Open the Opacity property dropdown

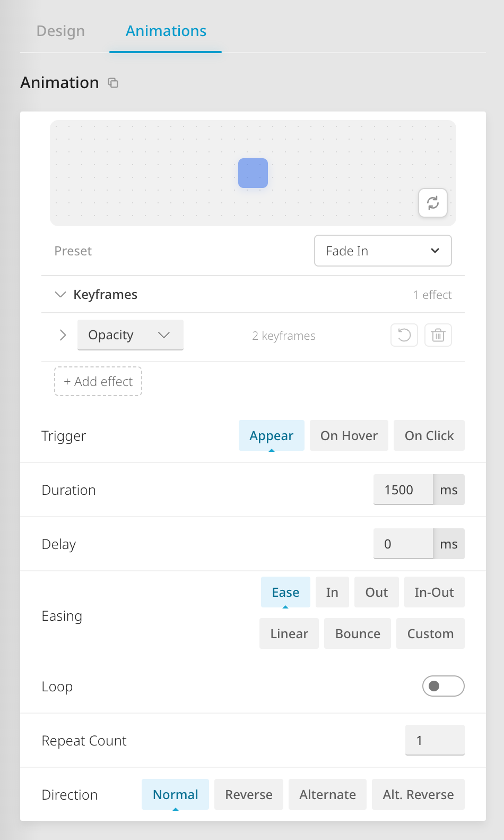click(x=130, y=335)
